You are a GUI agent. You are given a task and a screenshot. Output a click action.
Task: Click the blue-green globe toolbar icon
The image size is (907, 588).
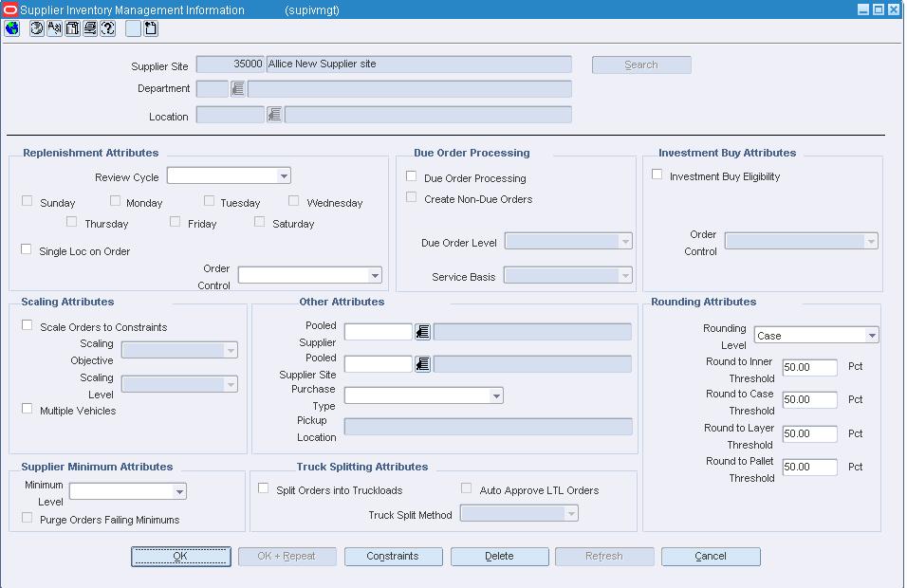tap(11, 28)
